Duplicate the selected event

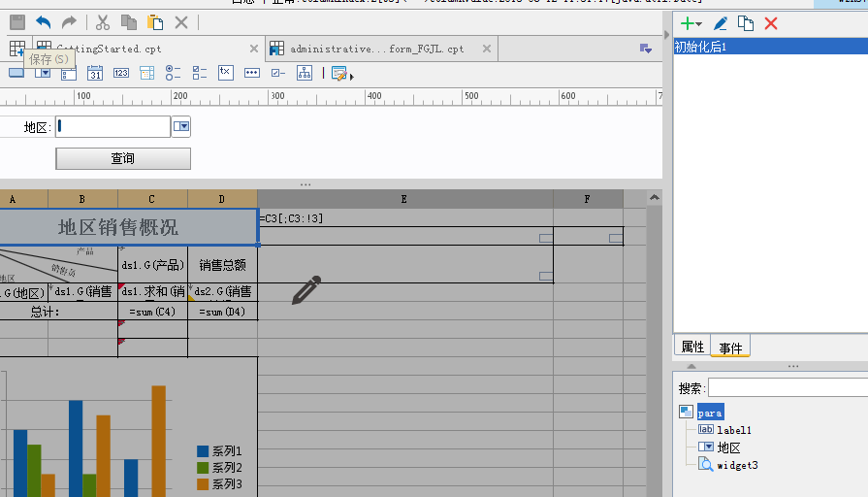[746, 23]
